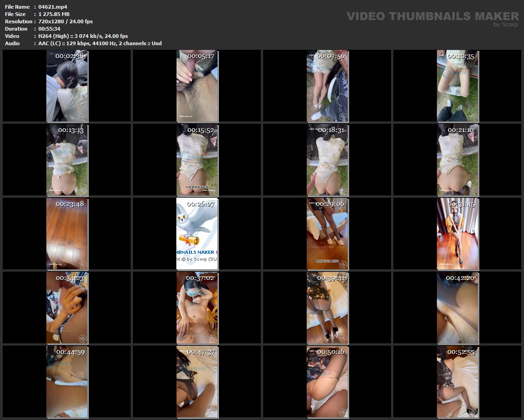The height and width of the screenshot is (420, 524).
Task: Click the owl logo frame at 00:26:27
Action: tap(197, 234)
